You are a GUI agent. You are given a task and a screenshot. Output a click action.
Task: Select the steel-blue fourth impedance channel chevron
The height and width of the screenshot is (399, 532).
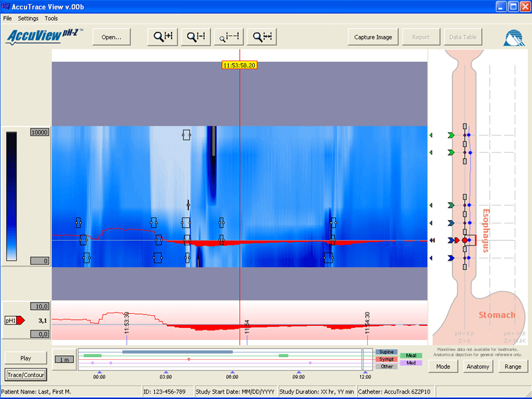tap(451, 223)
